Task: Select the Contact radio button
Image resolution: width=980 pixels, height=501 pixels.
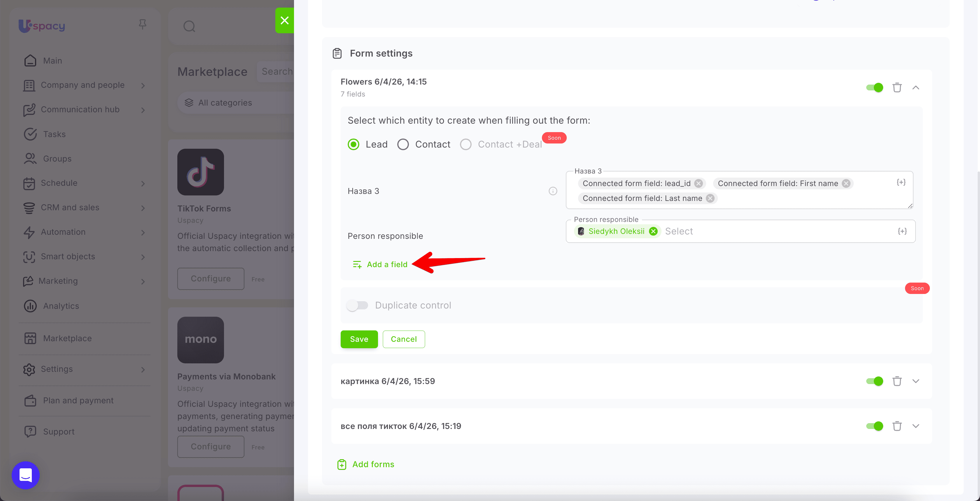Action: point(403,144)
